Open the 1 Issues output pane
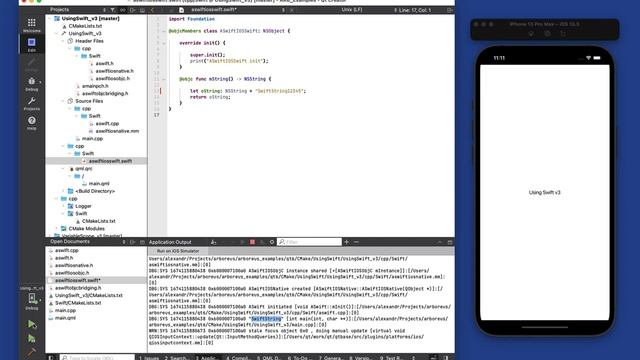This screenshot has width=640, height=360. coord(149,358)
